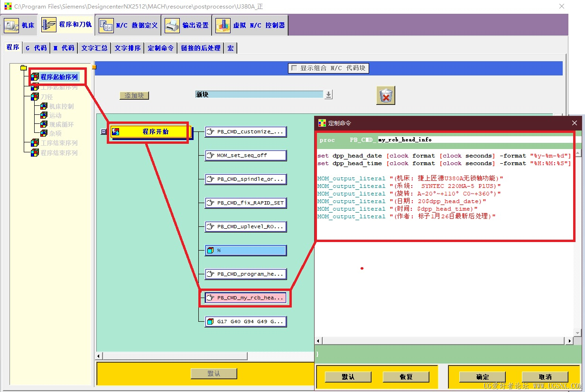585x392 pixels.
Task: Open the 机床 machine tool tab
Action: click(x=19, y=25)
